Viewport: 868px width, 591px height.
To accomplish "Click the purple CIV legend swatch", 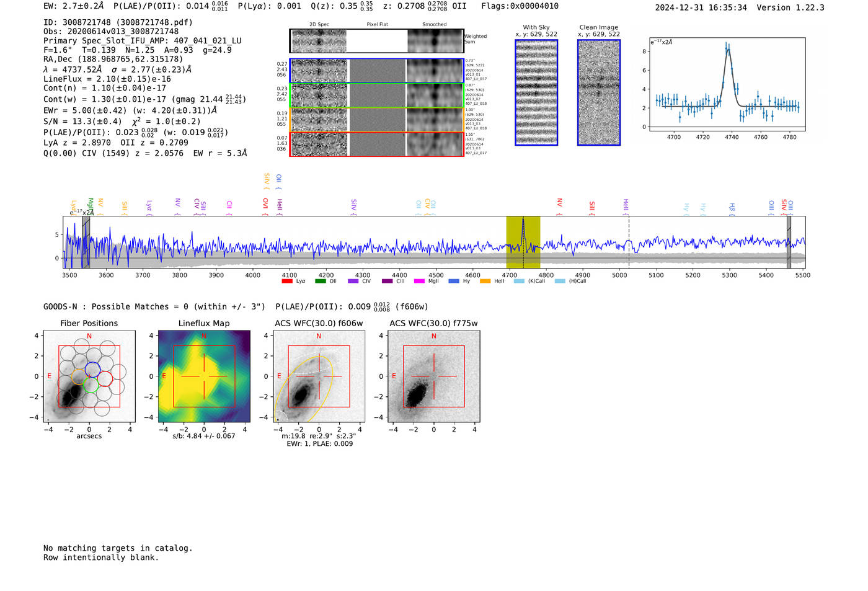I will [x=353, y=282].
